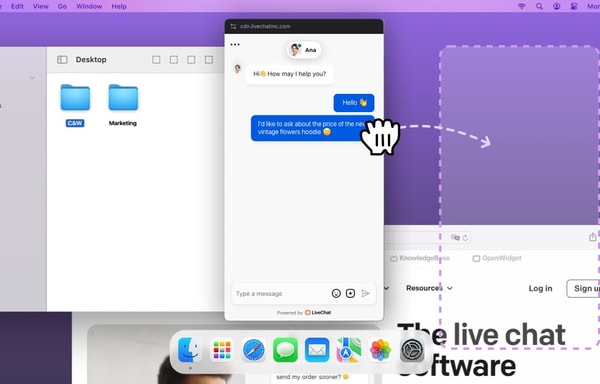Screen dimensions: 600x384
Task: Click the fourth Finder view icon
Action: pyautogui.click(x=209, y=60)
